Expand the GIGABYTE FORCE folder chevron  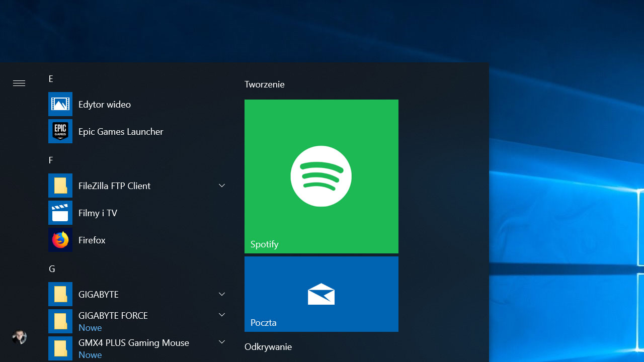(222, 315)
